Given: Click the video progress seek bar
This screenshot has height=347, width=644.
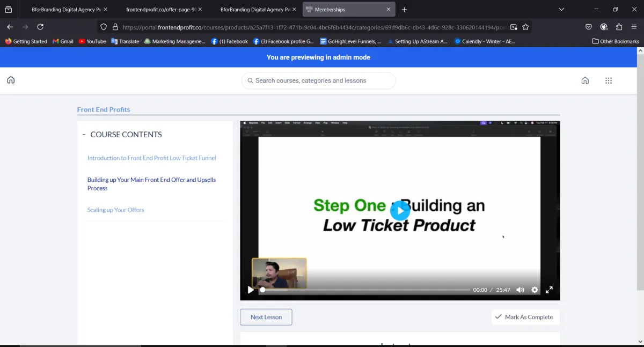Looking at the screenshot, I should click(x=365, y=290).
